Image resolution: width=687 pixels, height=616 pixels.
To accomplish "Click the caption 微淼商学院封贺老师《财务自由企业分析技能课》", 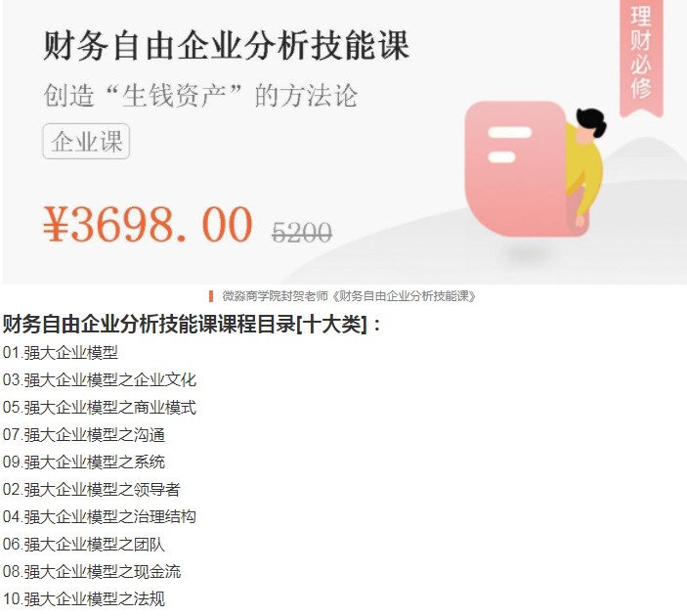I will point(349,296).
